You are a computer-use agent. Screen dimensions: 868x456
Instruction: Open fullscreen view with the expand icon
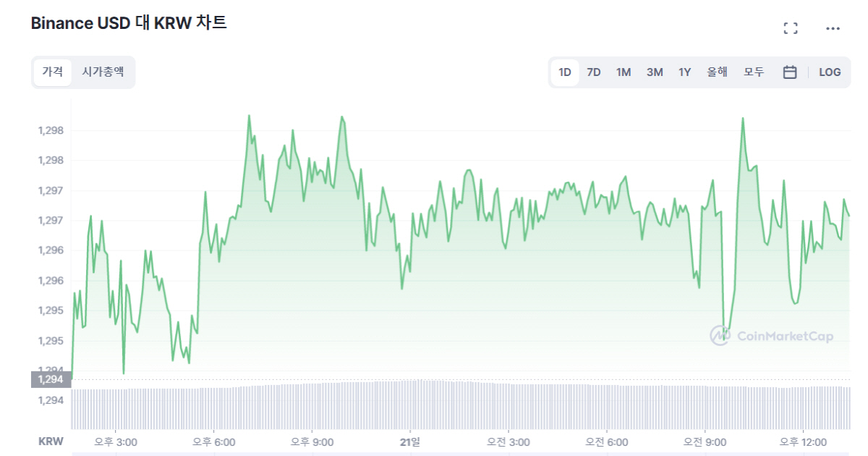(x=791, y=28)
